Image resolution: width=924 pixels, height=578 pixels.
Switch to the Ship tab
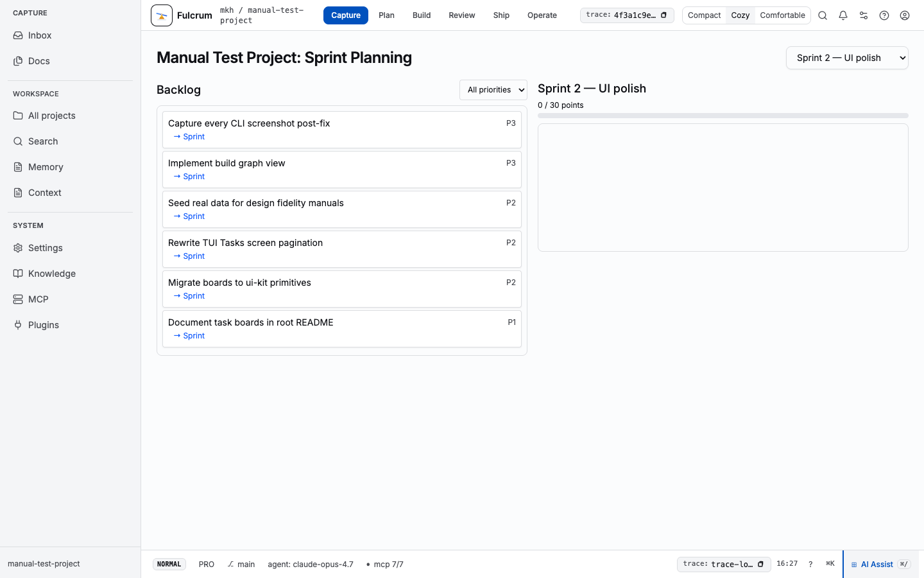click(501, 15)
